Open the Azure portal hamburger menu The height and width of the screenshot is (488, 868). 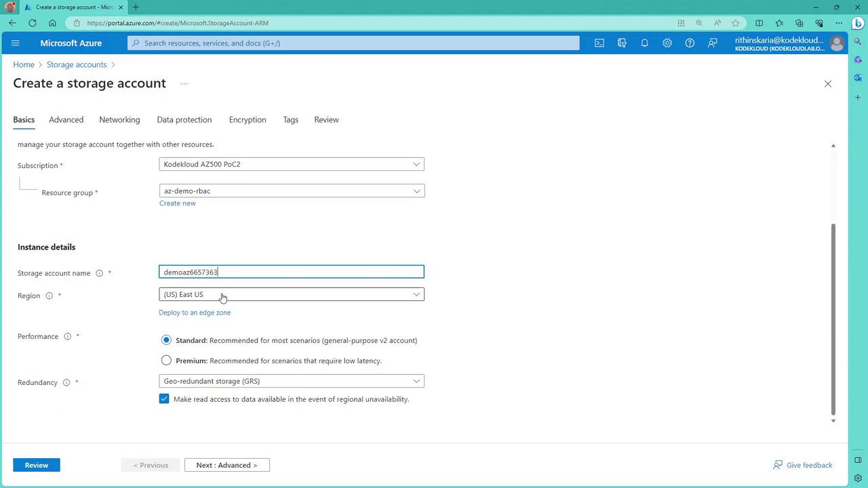coord(16,43)
